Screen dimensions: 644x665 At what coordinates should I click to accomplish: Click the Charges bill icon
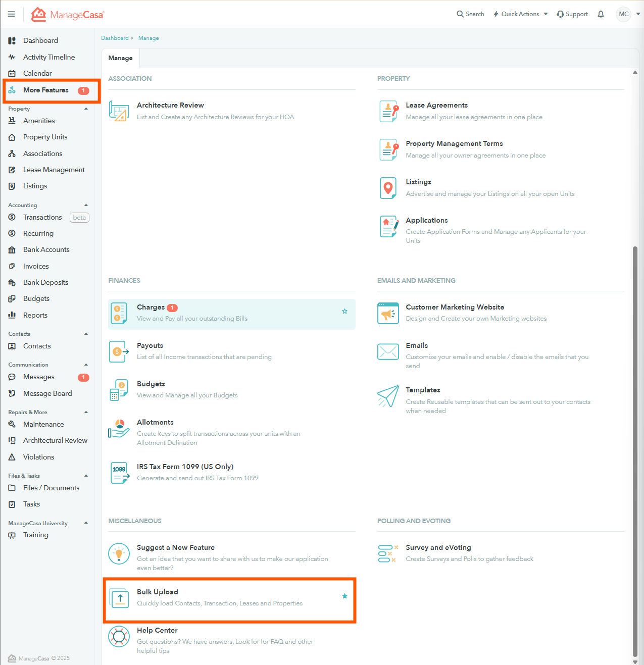point(119,313)
